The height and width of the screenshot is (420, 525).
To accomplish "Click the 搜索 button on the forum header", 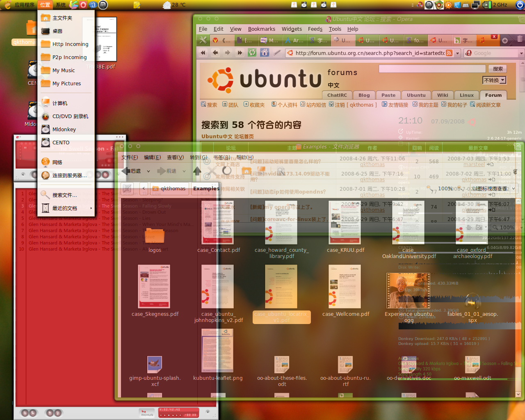I will click(x=498, y=69).
